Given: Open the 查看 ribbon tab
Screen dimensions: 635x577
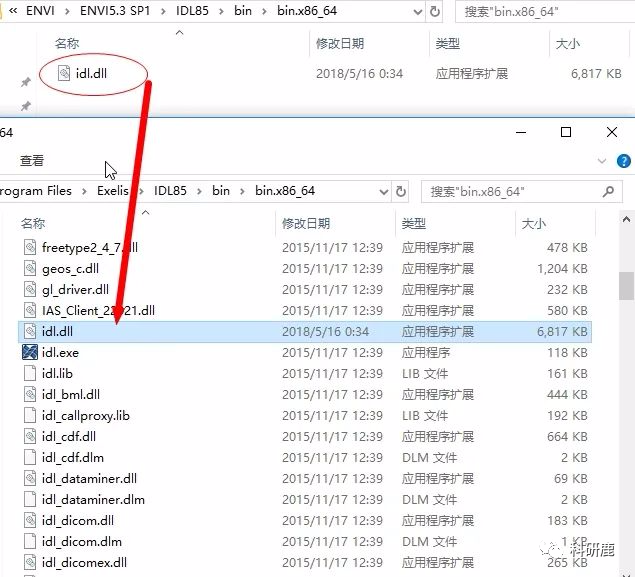Looking at the screenshot, I should pyautogui.click(x=32, y=161).
